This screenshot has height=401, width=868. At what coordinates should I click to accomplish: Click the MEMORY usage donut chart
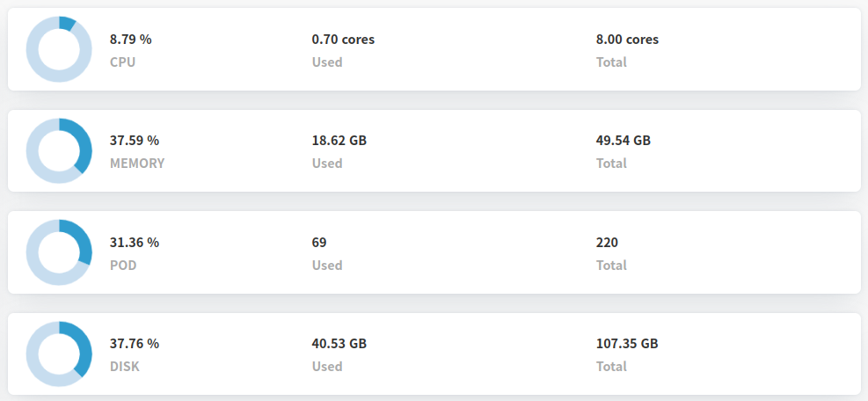click(59, 150)
